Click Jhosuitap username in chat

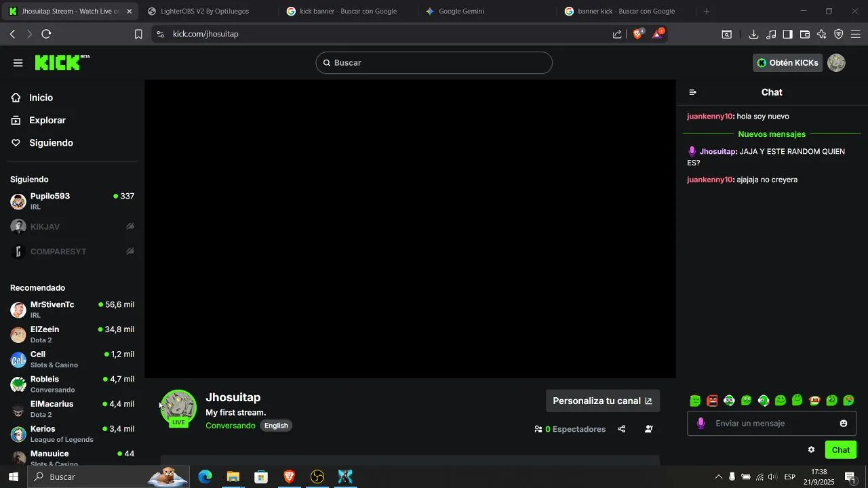pos(717,152)
